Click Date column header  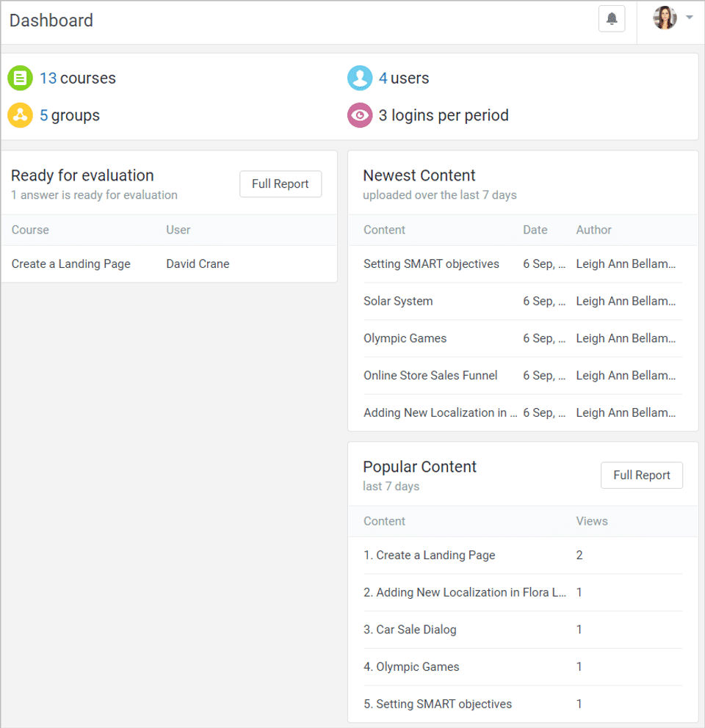(535, 230)
